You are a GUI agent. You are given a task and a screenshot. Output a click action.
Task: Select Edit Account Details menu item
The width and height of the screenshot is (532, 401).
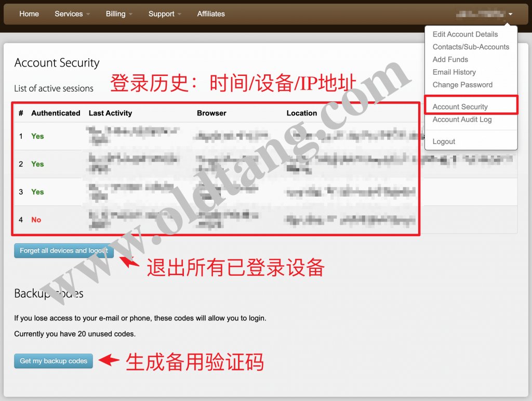pos(465,34)
